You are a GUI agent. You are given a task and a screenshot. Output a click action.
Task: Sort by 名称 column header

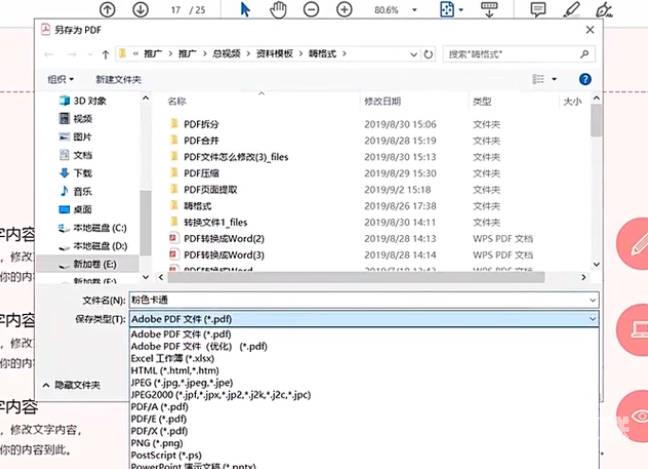point(177,101)
